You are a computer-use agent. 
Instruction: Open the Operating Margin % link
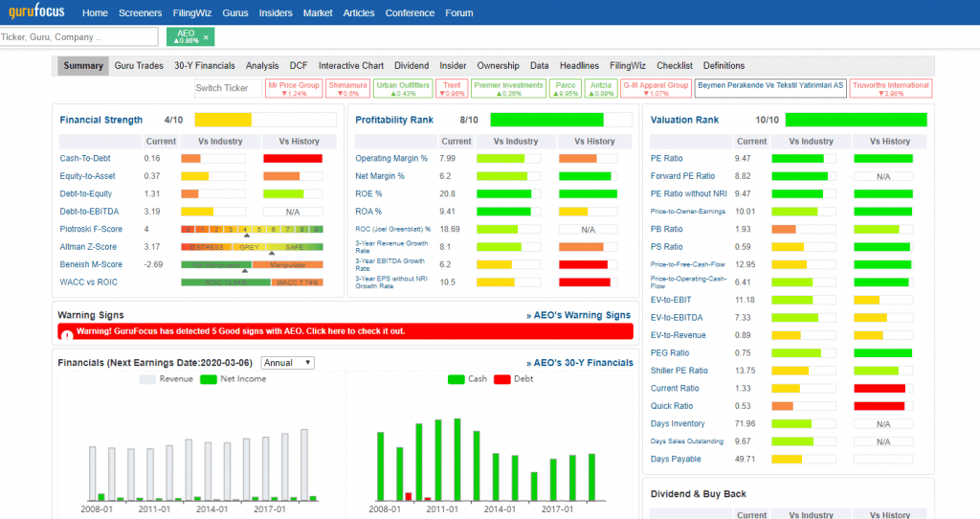pyautogui.click(x=391, y=158)
